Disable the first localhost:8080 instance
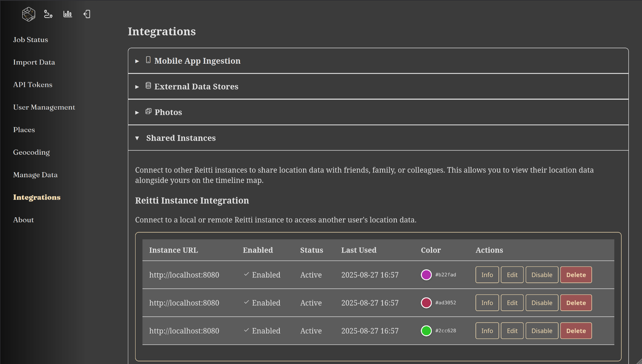Image resolution: width=642 pixels, height=364 pixels. click(x=541, y=275)
